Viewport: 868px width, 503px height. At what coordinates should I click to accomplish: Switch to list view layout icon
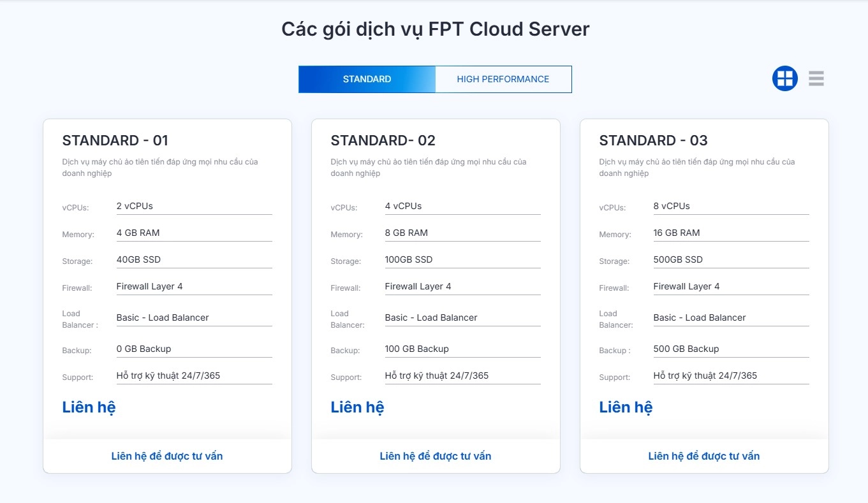click(x=816, y=78)
